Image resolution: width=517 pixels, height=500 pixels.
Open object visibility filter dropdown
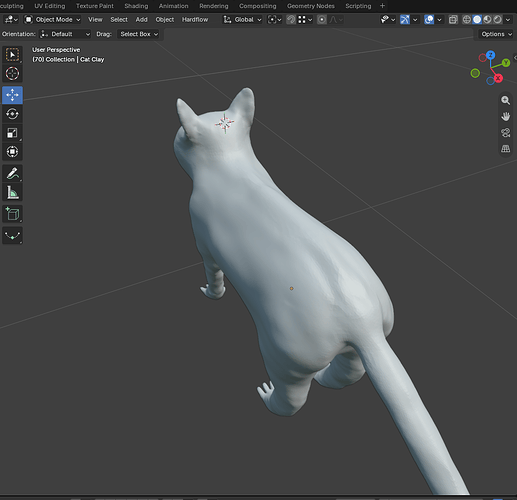pos(388,20)
